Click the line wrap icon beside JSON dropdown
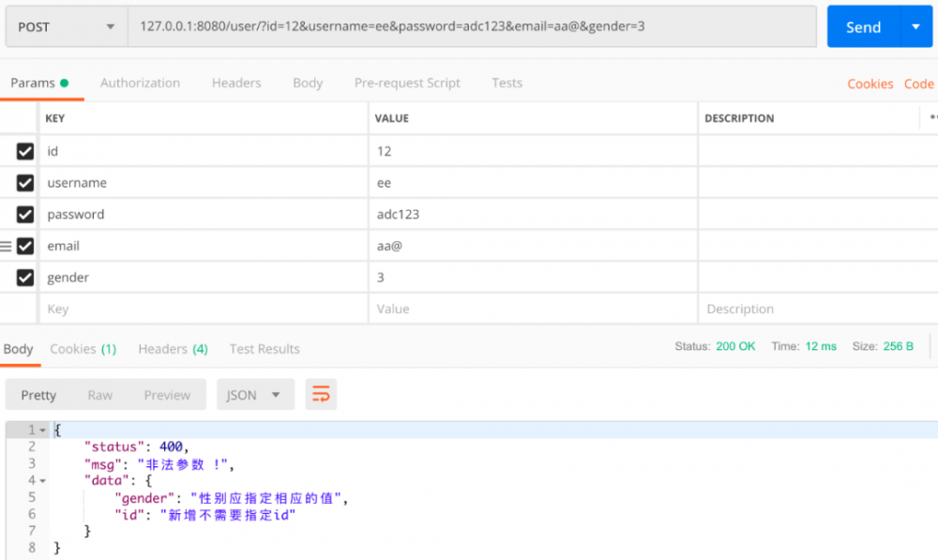938x560 pixels. coord(321,395)
